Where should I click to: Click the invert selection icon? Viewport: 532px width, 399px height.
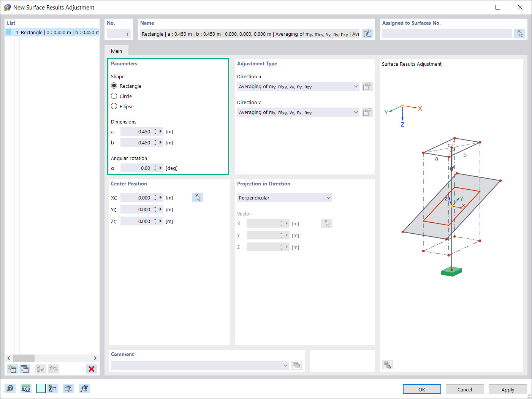tap(54, 369)
